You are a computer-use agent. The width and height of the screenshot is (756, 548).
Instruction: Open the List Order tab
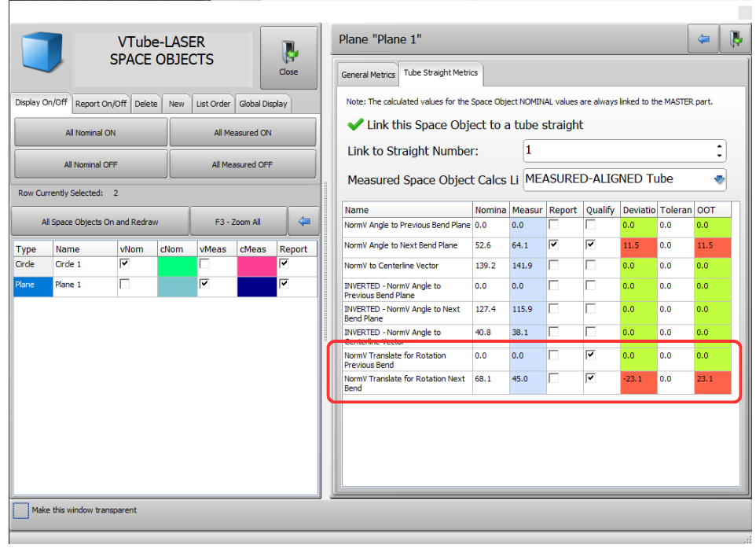tap(213, 104)
